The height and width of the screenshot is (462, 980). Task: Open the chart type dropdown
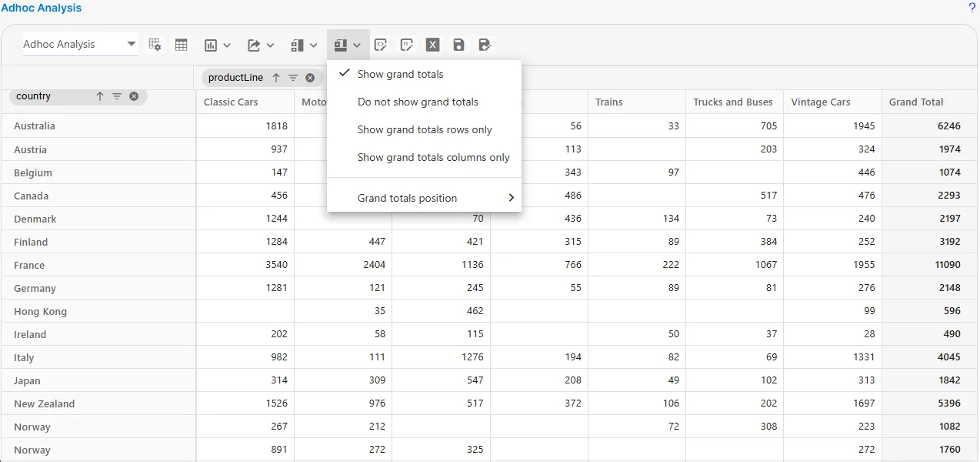point(218,45)
